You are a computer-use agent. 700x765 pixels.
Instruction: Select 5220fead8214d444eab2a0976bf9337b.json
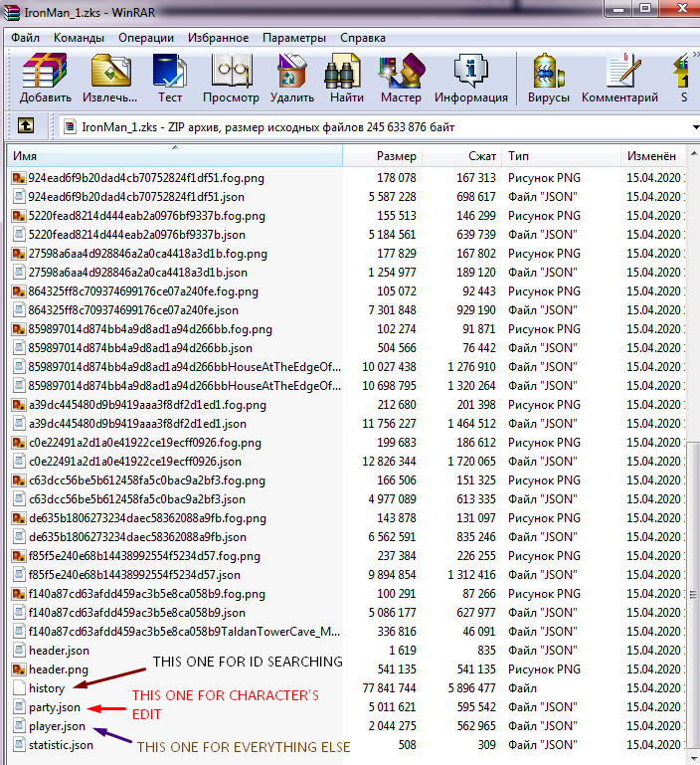pos(136,235)
